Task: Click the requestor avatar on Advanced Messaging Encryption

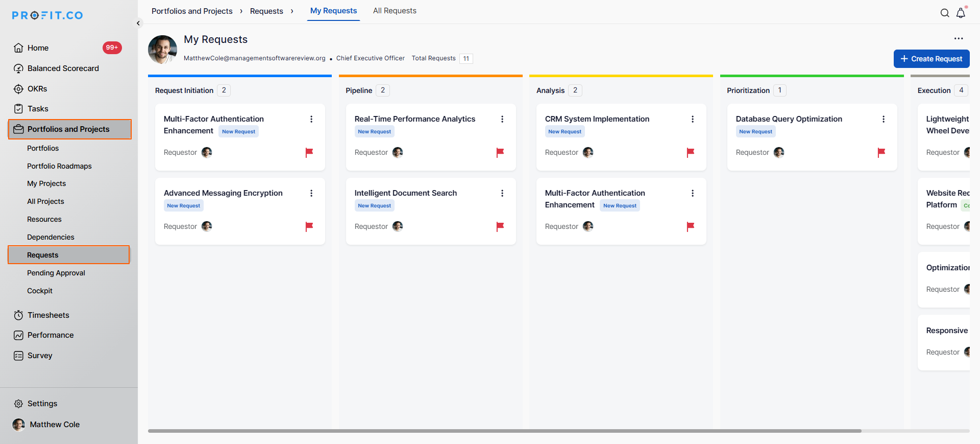Action: point(207,226)
